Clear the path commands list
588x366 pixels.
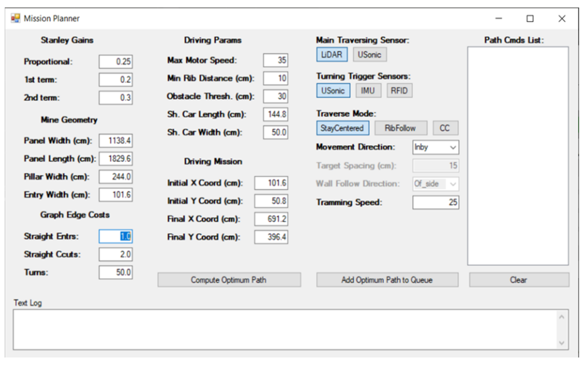(519, 280)
